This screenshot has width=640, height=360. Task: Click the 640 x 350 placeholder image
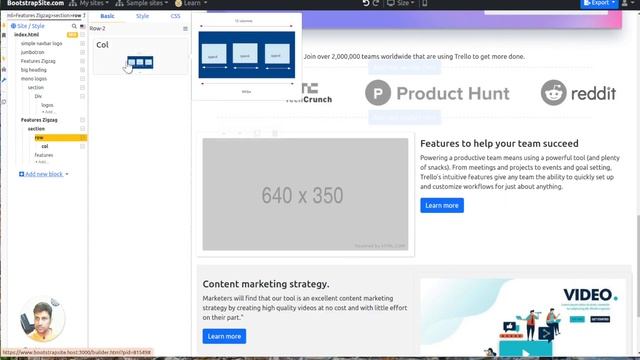coord(305,194)
